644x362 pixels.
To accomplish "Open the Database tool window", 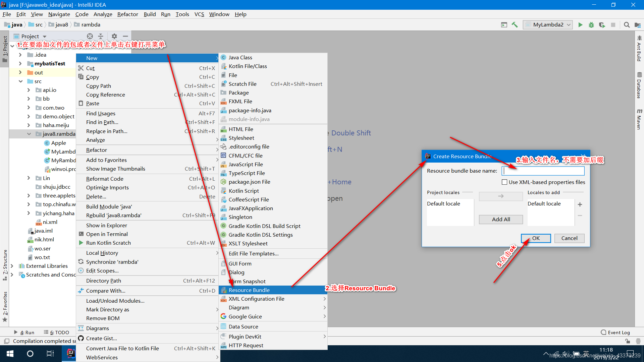I will (x=639, y=85).
